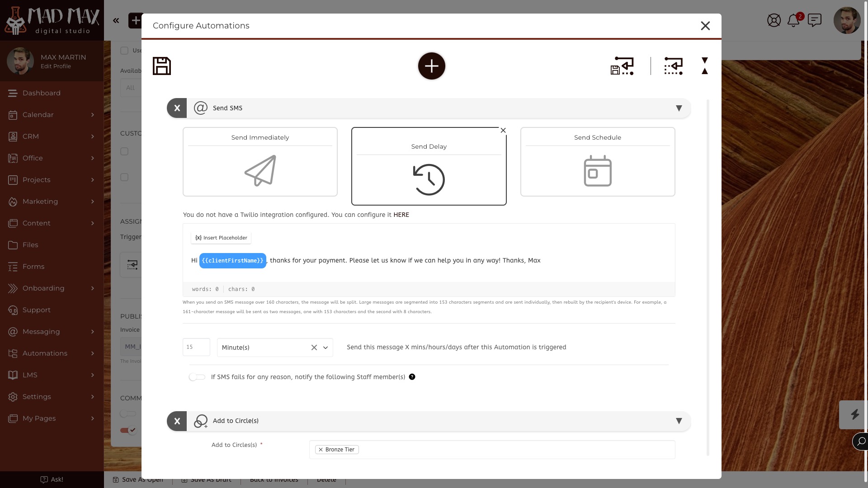Click the SMS failure help question mark
868x488 pixels.
412,377
